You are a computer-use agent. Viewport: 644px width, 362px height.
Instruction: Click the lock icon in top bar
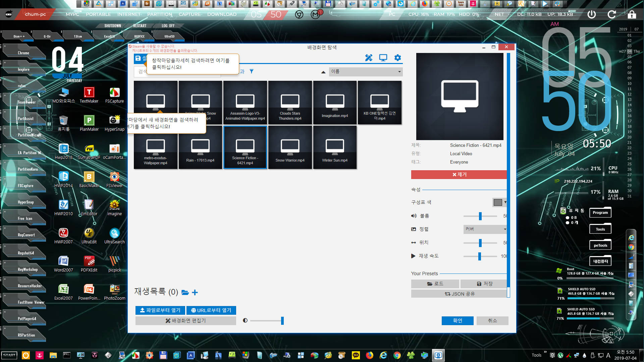pos(632,14)
